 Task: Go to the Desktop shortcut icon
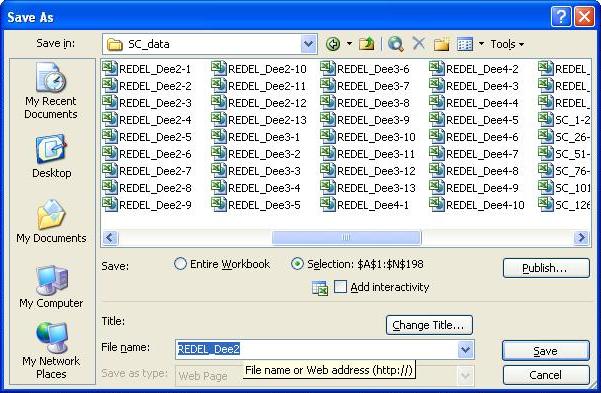tap(51, 156)
